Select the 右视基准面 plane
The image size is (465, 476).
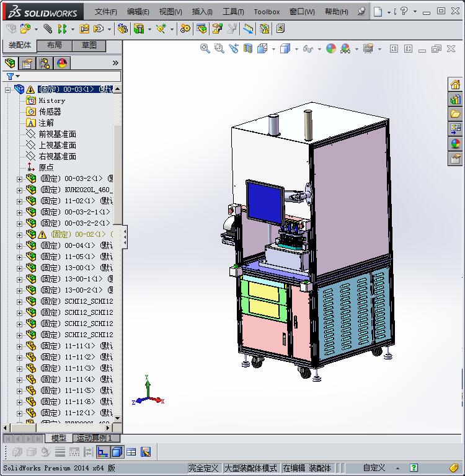(x=57, y=156)
